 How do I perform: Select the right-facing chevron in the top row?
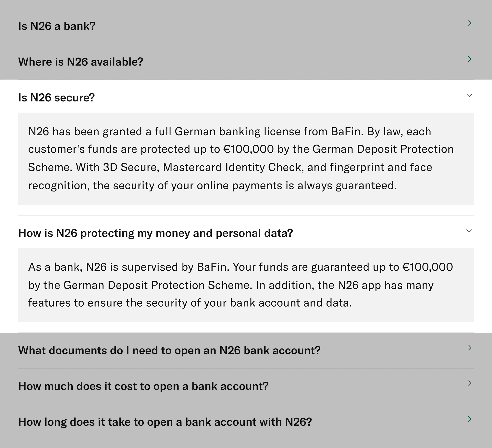point(470,23)
